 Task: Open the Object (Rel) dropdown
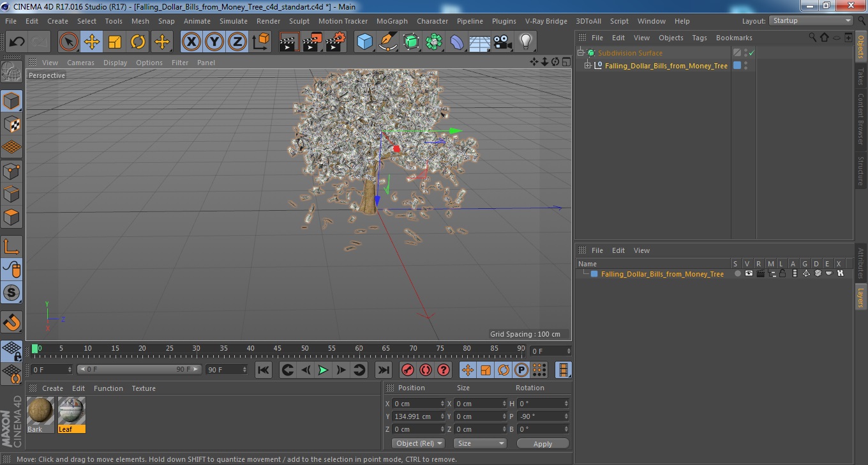pos(418,443)
